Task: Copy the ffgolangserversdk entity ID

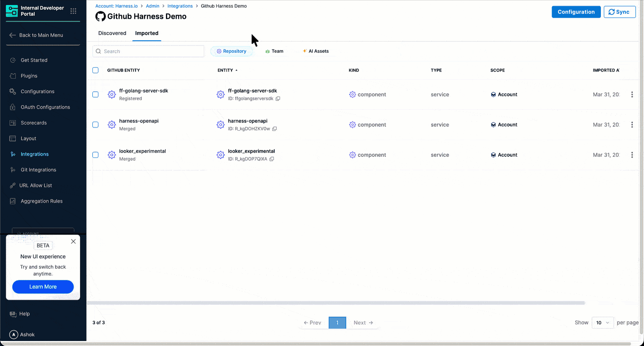Action: pos(278,99)
